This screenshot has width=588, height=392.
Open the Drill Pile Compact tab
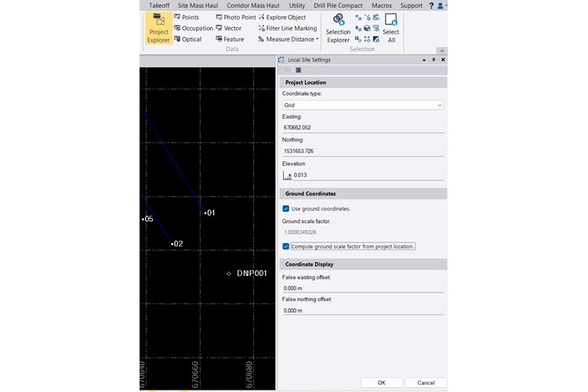pyautogui.click(x=336, y=5)
